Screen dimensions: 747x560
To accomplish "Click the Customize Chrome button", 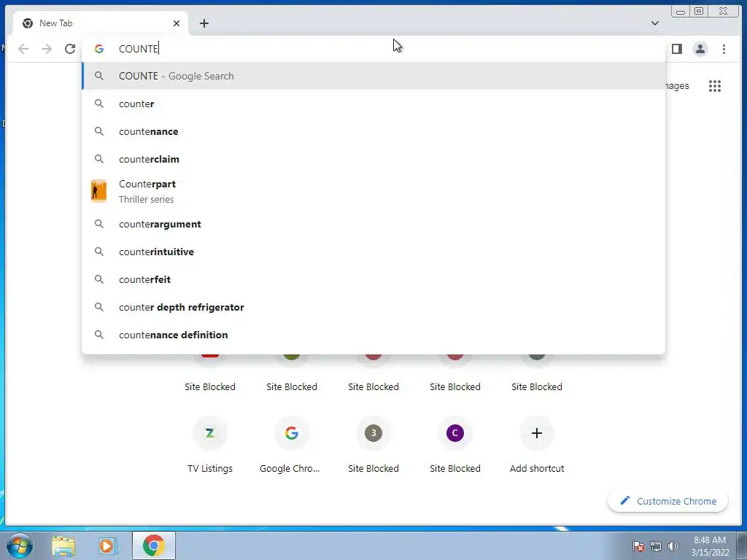I will pos(668,501).
